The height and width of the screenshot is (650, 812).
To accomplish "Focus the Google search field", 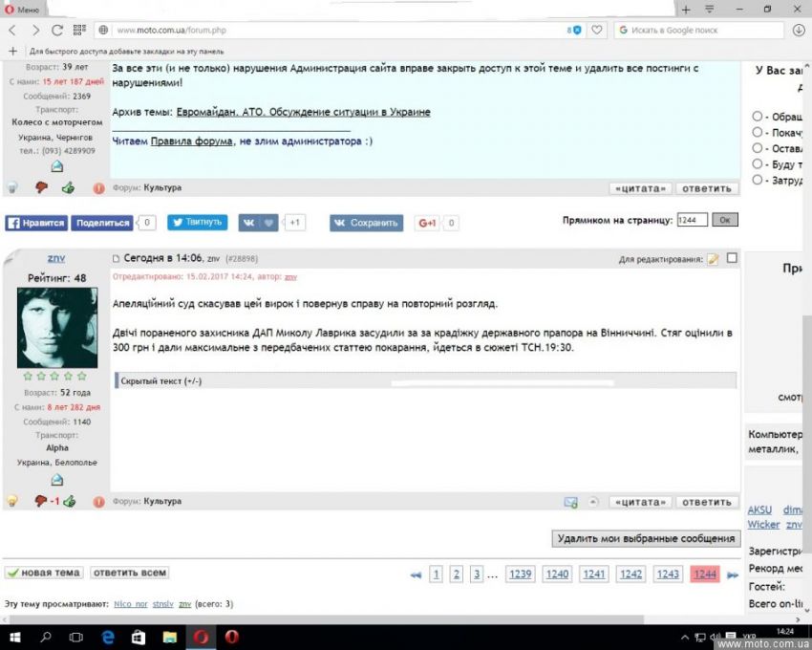I will click(698, 30).
